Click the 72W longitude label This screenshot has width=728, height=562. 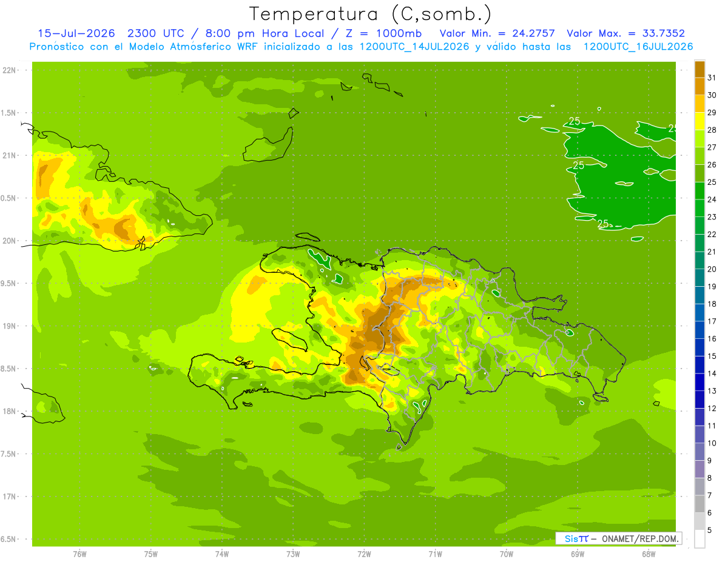(x=364, y=554)
